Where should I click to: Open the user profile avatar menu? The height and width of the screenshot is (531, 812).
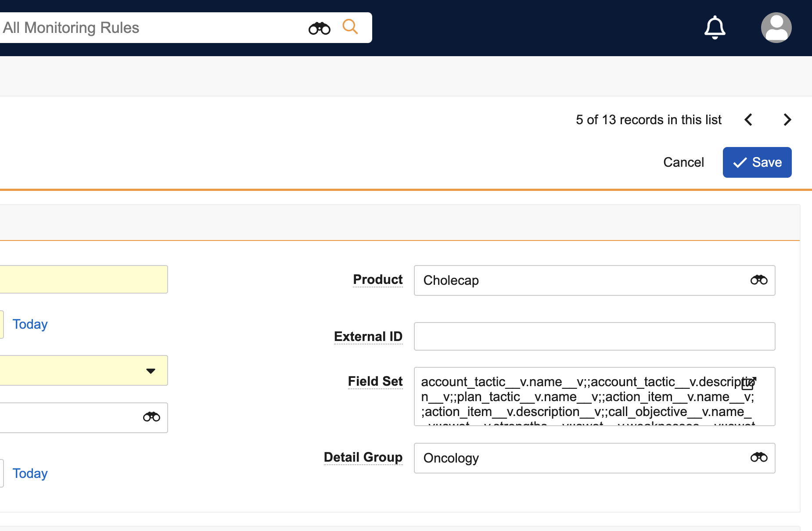click(776, 28)
